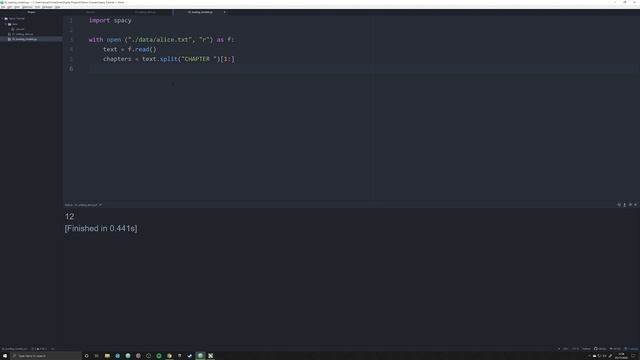Open the Selection menu
This screenshot has height=360, width=640.
27,7
